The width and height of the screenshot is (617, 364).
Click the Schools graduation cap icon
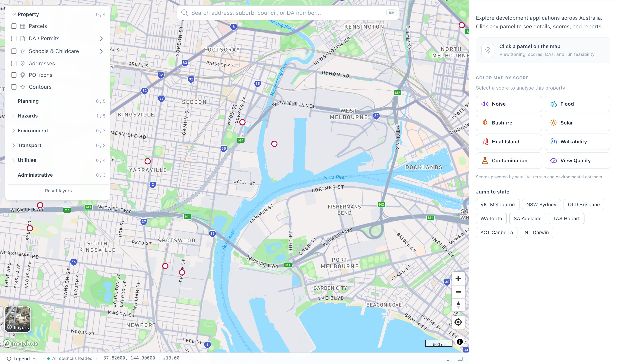pos(23,51)
